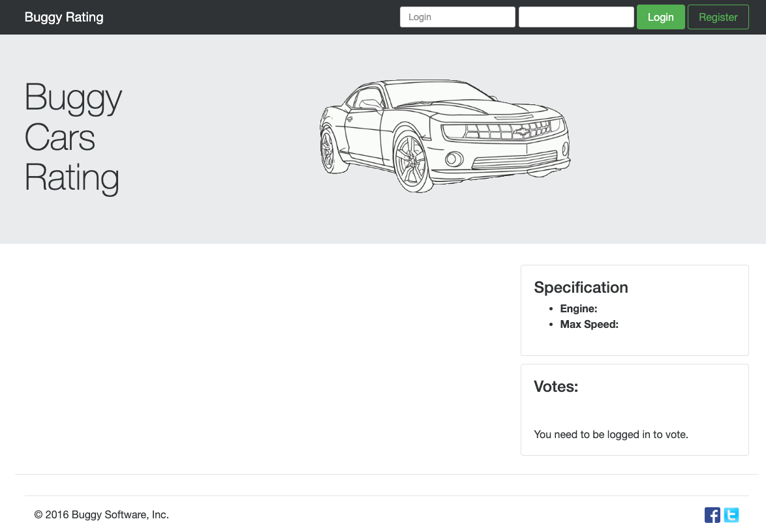This screenshot has width=766, height=532.
Task: Open the Register page
Action: pyautogui.click(x=718, y=17)
